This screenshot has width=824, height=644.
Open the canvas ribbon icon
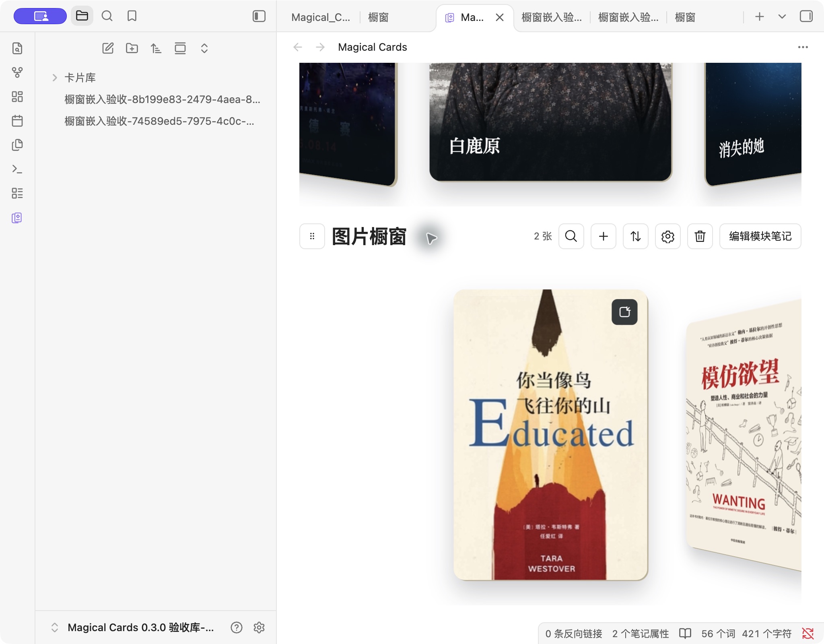17,97
